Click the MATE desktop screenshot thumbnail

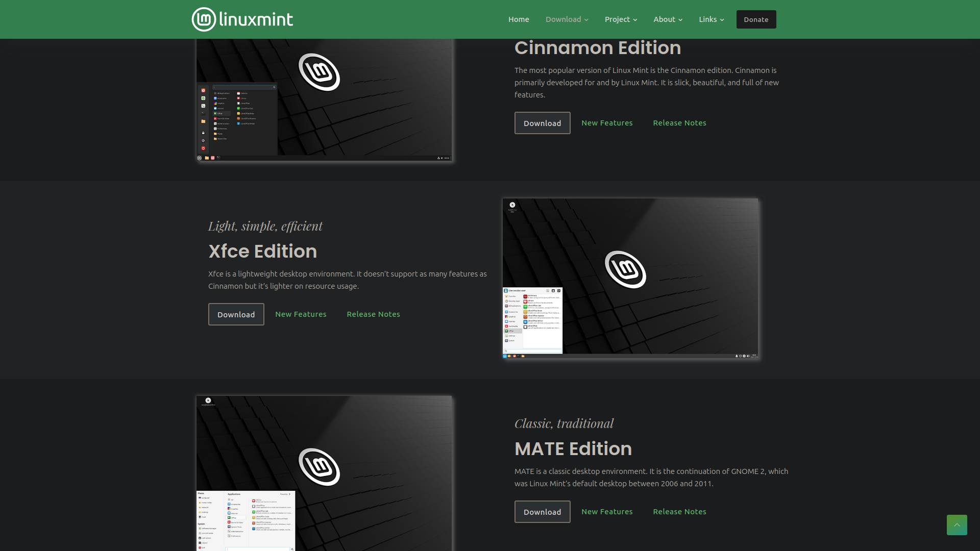324,473
